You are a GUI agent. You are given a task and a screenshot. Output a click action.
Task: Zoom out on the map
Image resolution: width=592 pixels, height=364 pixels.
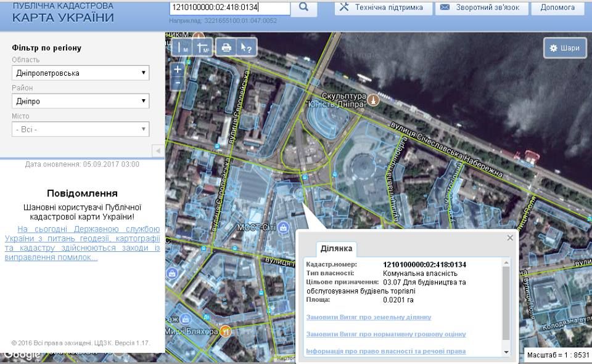coord(178,83)
